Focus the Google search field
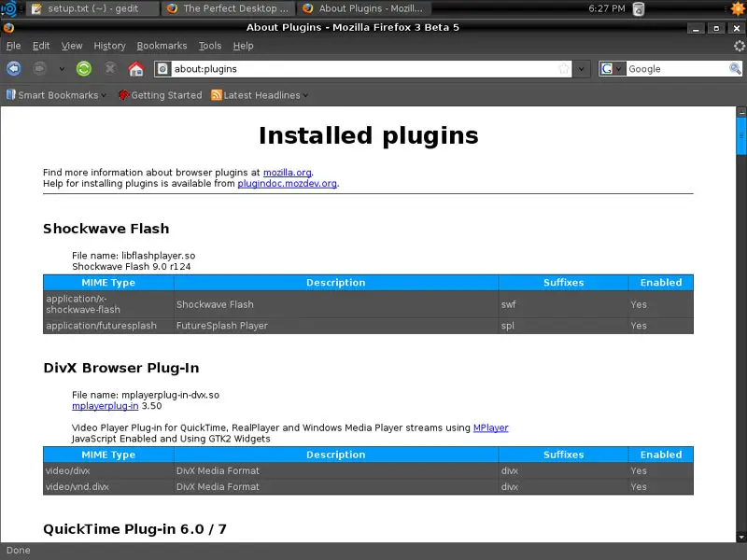This screenshot has width=747, height=560. [678, 69]
